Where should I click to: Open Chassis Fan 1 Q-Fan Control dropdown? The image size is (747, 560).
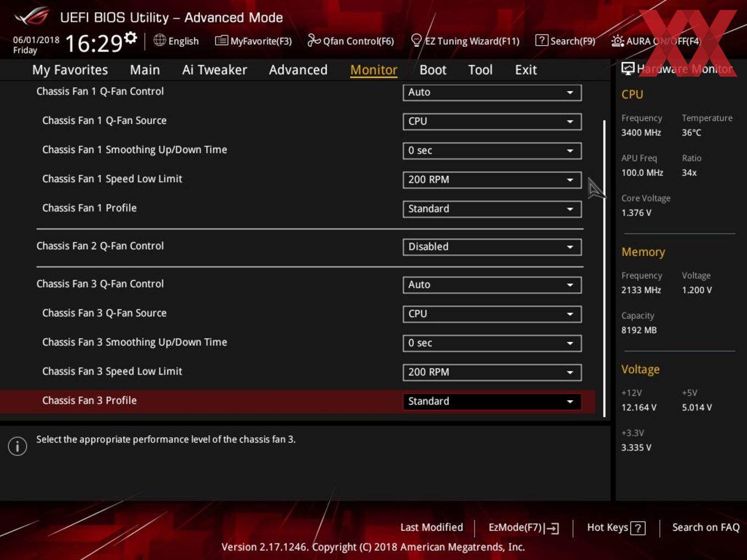coord(492,92)
